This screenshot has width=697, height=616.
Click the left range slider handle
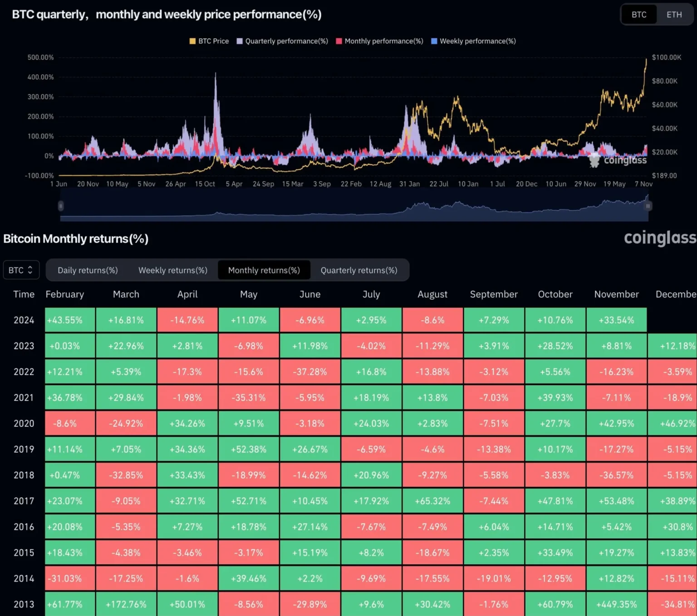(x=61, y=206)
